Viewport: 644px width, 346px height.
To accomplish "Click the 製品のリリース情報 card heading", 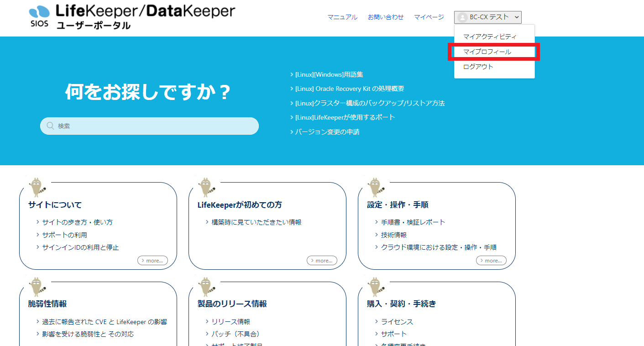I will pyautogui.click(x=232, y=304).
